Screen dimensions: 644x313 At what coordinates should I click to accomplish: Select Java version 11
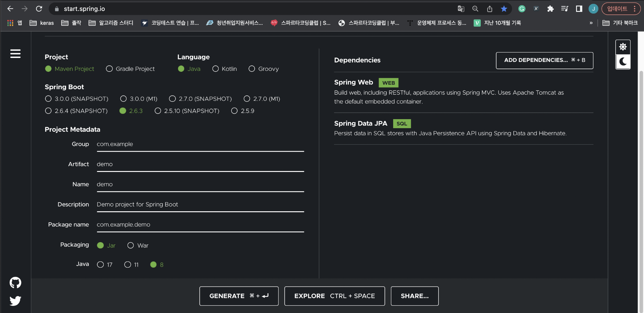[131, 265]
